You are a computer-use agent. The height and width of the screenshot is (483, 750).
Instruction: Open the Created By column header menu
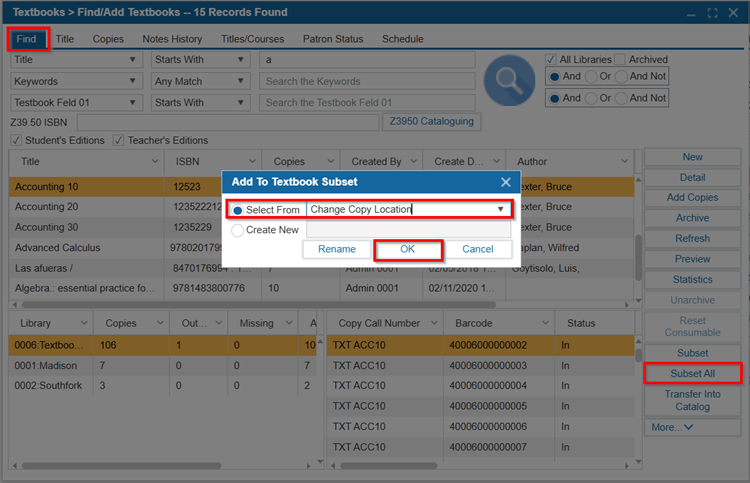pyautogui.click(x=414, y=162)
